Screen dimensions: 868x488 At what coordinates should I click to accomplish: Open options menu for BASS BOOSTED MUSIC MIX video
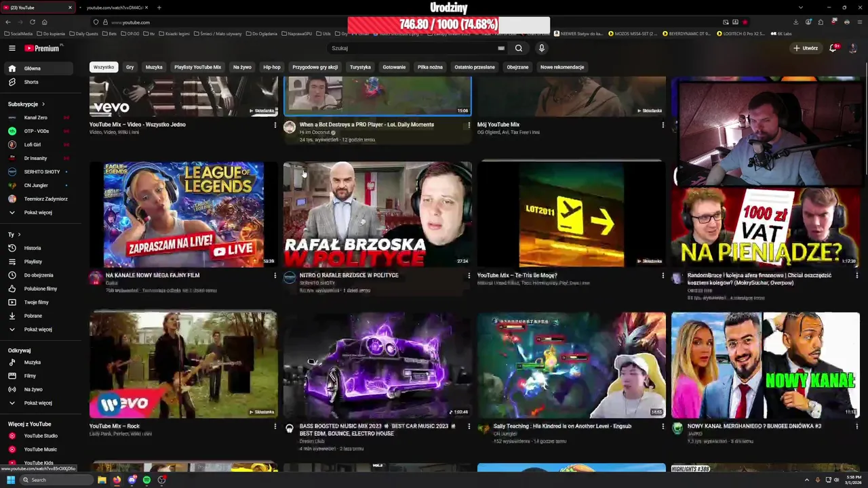469,426
